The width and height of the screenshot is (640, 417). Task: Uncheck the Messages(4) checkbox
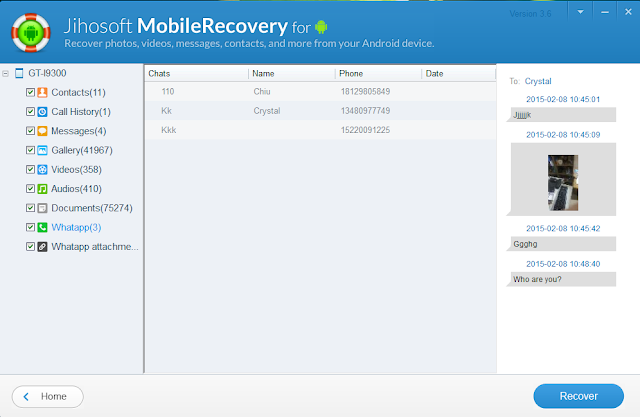(x=30, y=131)
